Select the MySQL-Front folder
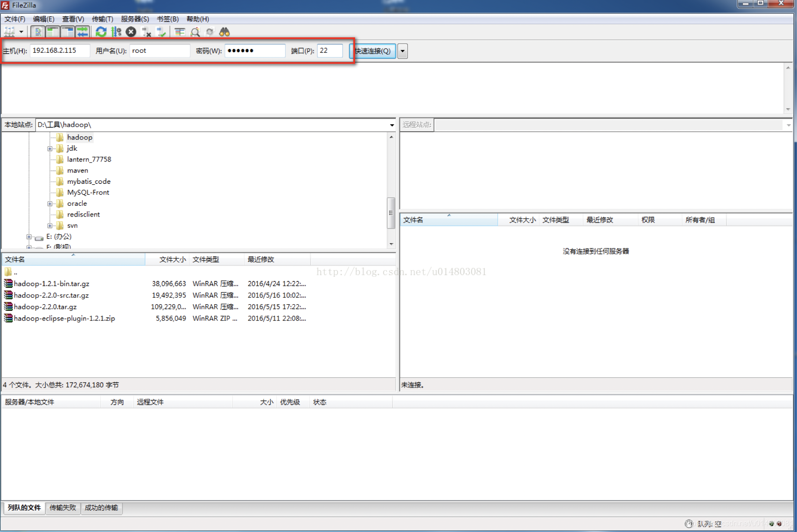Image resolution: width=797 pixels, height=532 pixels. (88, 192)
